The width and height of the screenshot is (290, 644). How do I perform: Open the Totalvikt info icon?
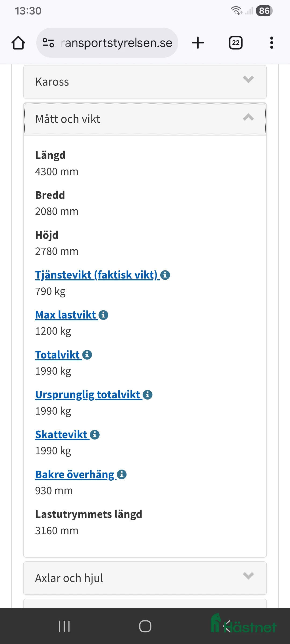(x=87, y=354)
